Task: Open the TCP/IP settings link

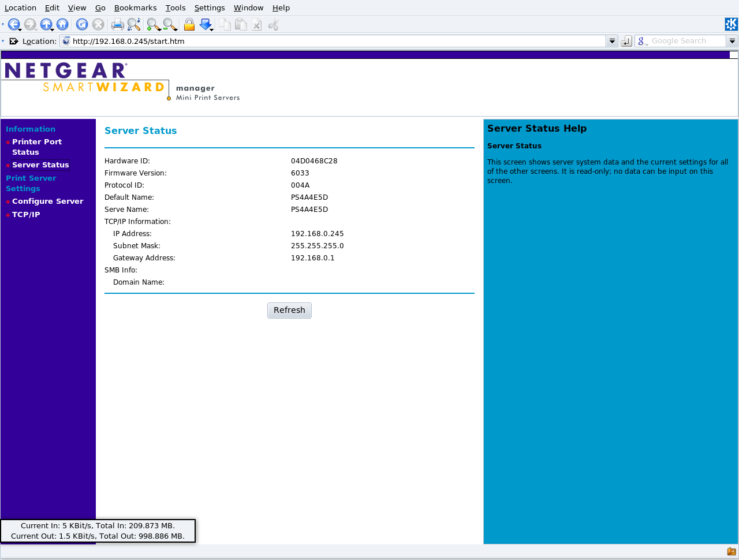Action: pos(26,214)
